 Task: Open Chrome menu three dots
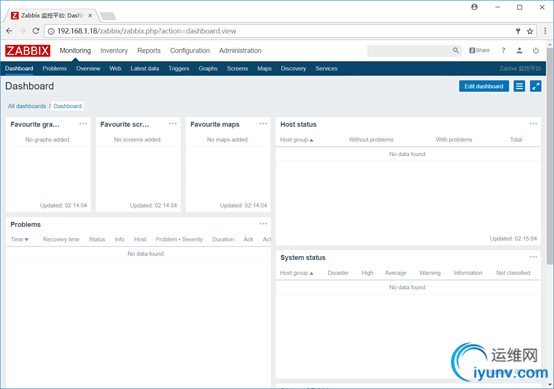(x=545, y=31)
